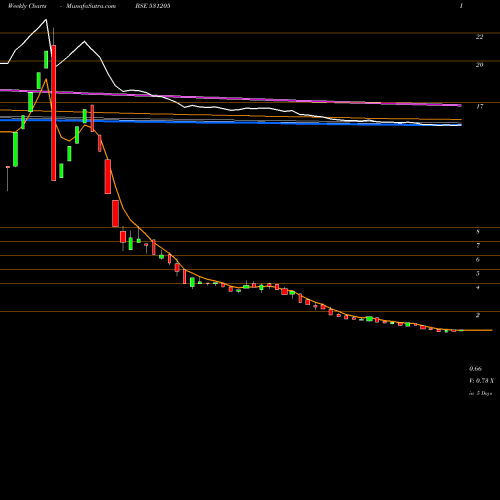Select the price axis label "2"
The height and width of the screenshot is (500, 500).
tap(478, 315)
